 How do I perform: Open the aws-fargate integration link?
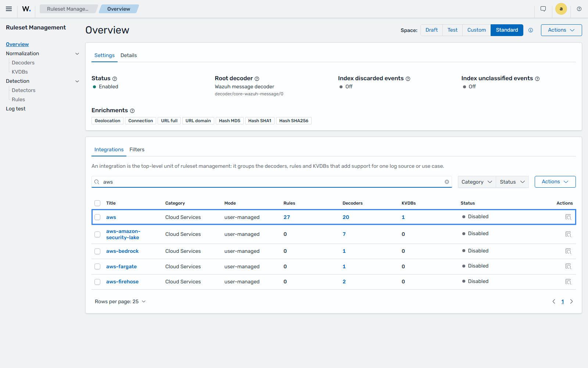pyautogui.click(x=121, y=266)
